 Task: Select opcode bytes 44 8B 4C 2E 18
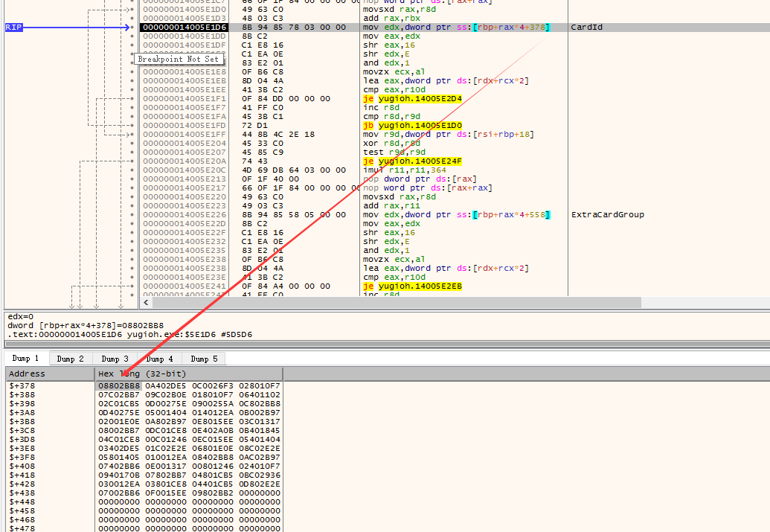point(278,134)
